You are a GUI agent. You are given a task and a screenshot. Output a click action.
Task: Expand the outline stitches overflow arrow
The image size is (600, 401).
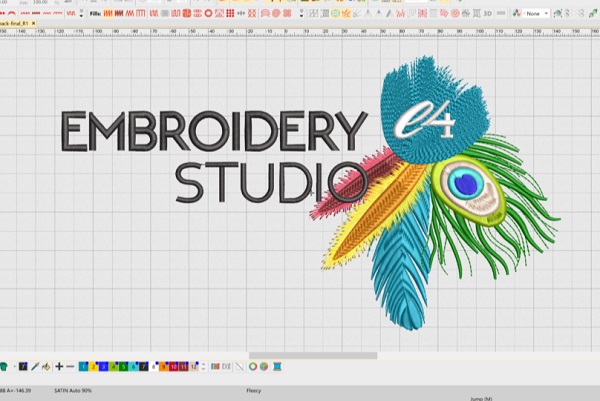coord(81,14)
